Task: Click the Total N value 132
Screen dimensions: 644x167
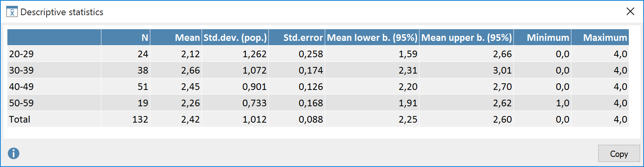Action: tap(140, 120)
